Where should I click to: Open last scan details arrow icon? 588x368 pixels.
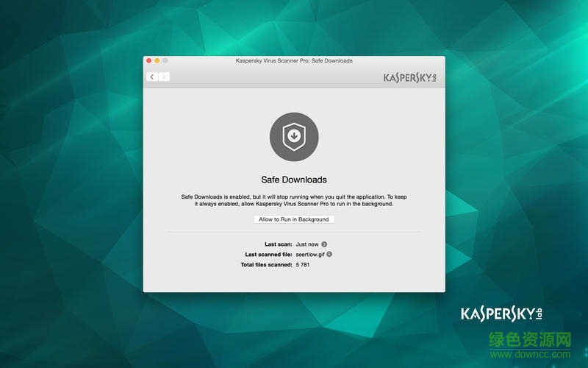pyautogui.click(x=324, y=244)
